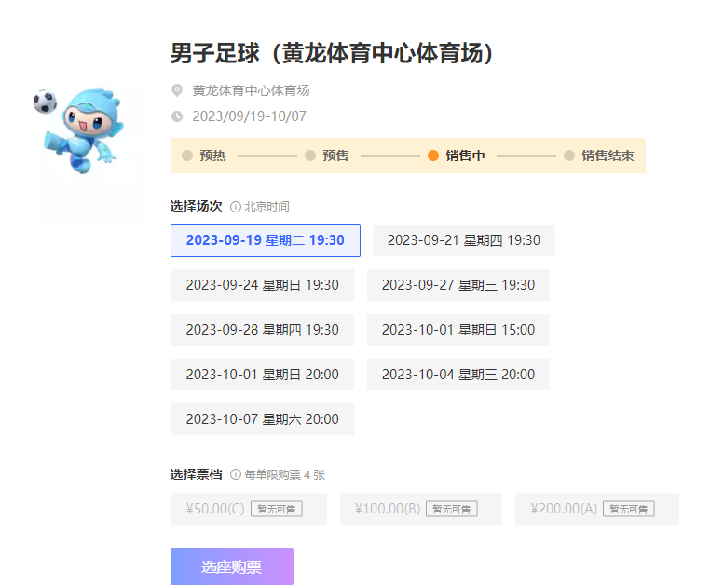Image resolution: width=724 pixels, height=588 pixels.
Task: Click the title 男子足球（黄龙体育中心体育场）
Action: 333,53
